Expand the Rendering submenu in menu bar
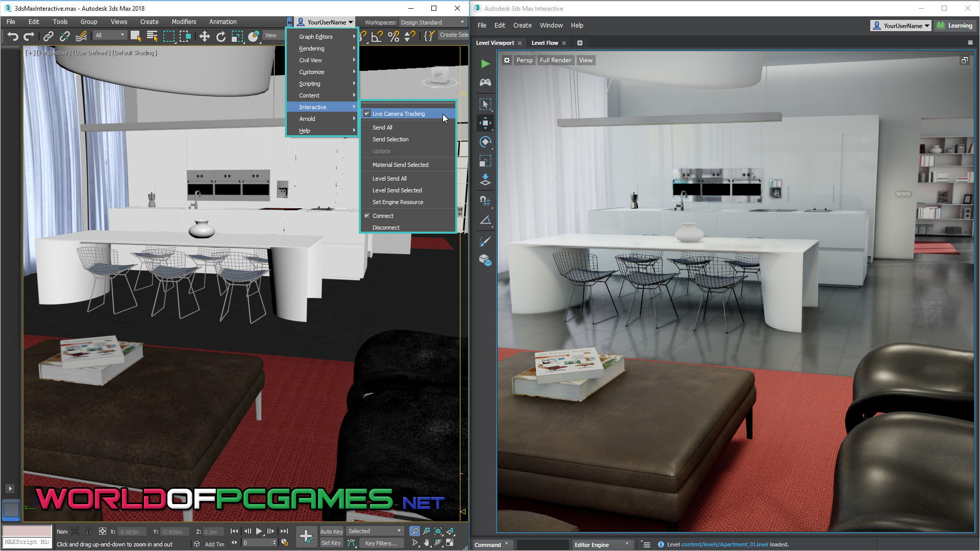Screen dimensions: 980x551 [312, 48]
